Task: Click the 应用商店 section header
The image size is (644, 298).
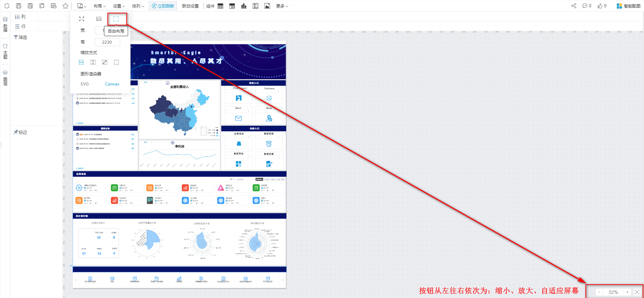Action: click(179, 174)
